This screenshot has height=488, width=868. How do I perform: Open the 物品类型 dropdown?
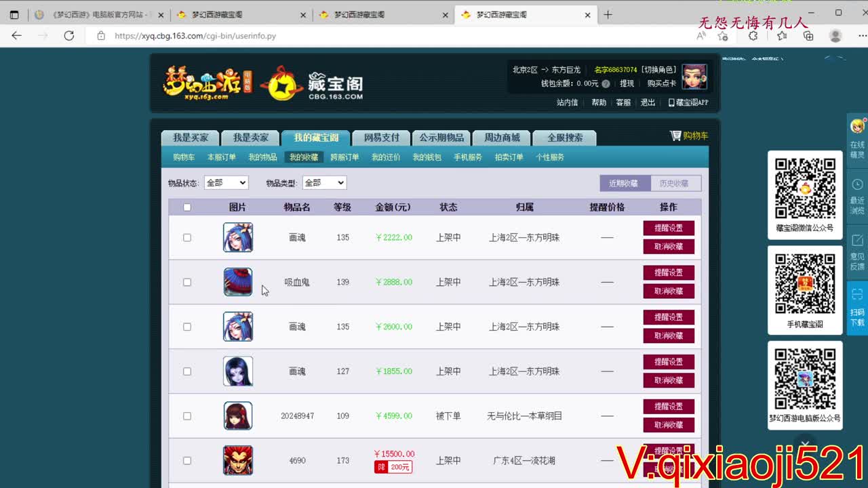tap(323, 182)
